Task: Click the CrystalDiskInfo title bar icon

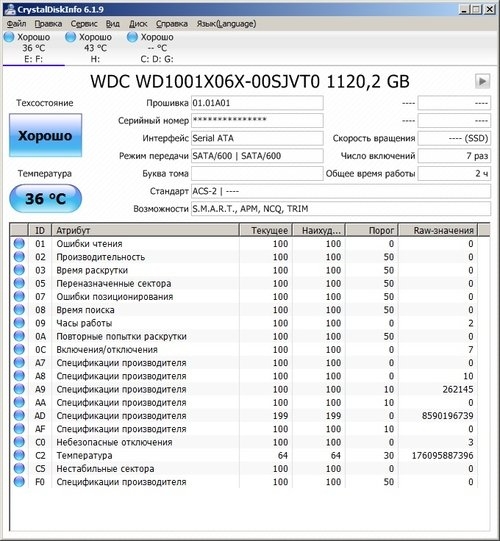Action: click(10, 9)
